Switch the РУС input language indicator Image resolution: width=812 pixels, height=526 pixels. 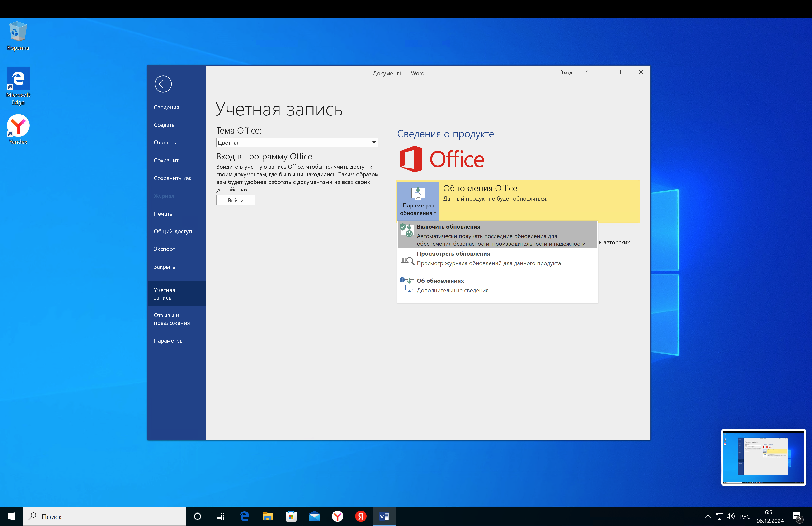pos(745,516)
